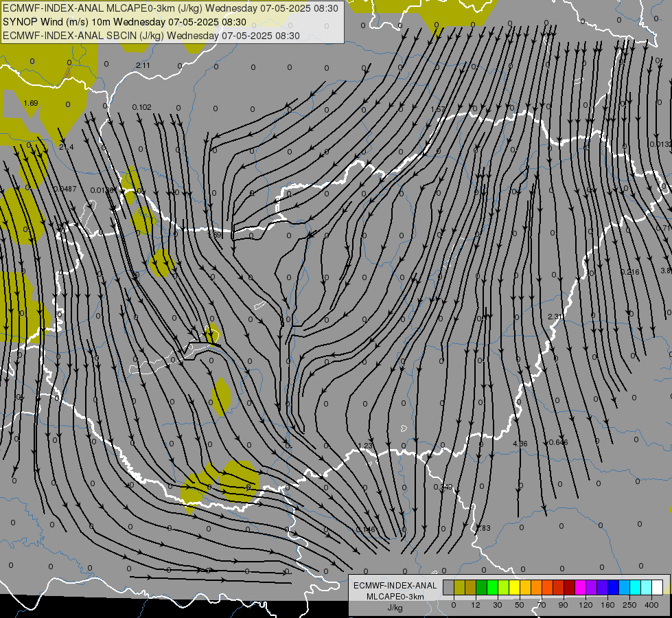The height and width of the screenshot is (618, 672).
Task: Pick the magenta legend swatch
Action: point(581,587)
